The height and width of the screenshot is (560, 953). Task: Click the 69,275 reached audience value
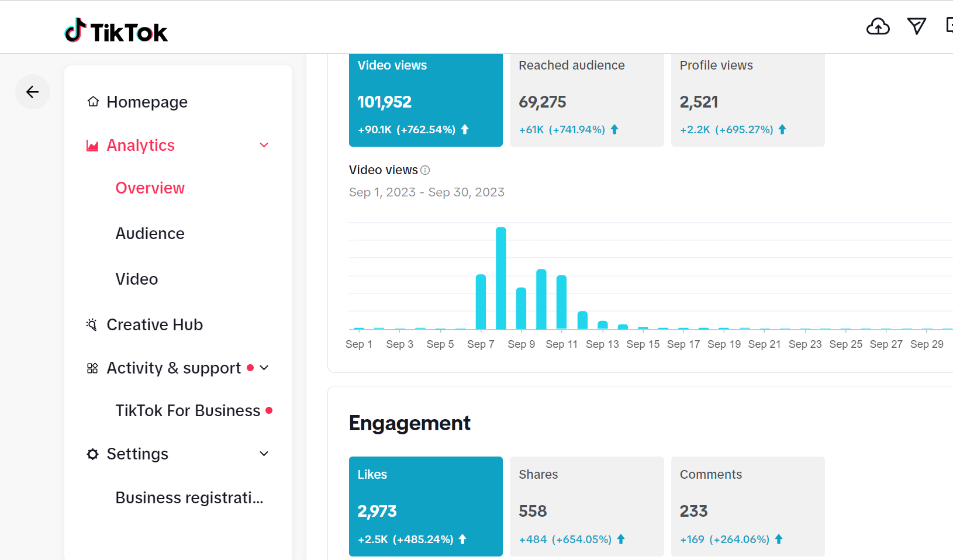(543, 102)
